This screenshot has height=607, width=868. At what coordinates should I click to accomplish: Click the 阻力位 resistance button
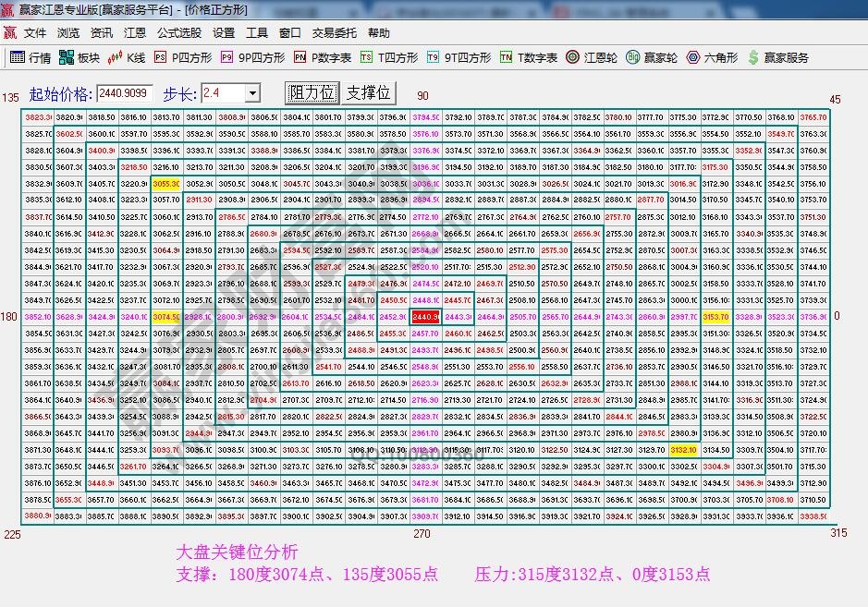(x=312, y=93)
